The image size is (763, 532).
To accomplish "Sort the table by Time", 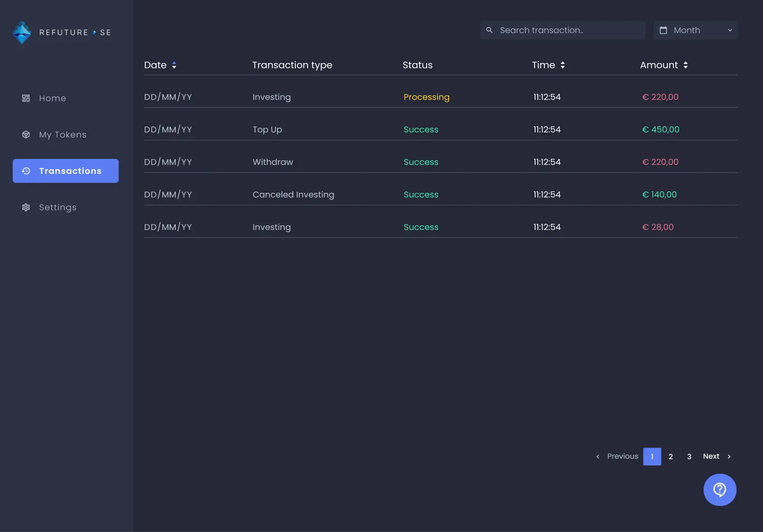I will click(562, 65).
